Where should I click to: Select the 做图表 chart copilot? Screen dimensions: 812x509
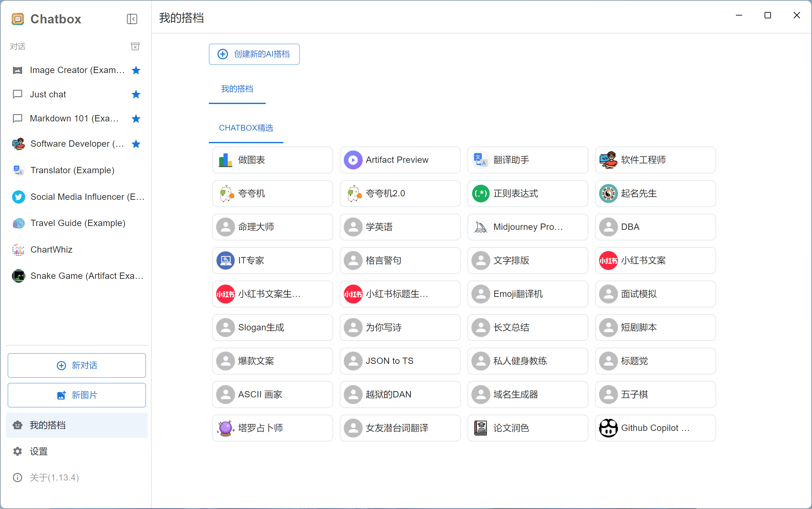tap(272, 160)
